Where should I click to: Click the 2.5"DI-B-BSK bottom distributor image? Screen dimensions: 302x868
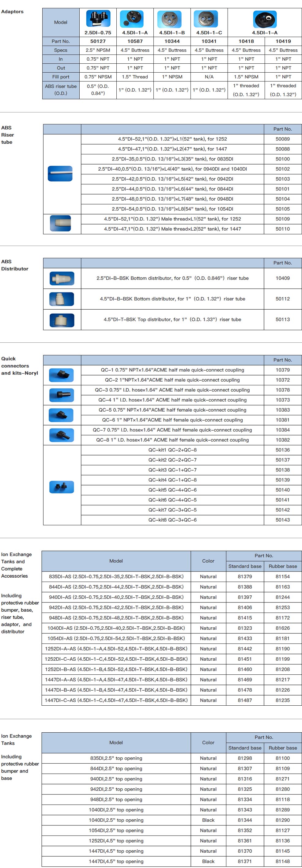pos(62,278)
